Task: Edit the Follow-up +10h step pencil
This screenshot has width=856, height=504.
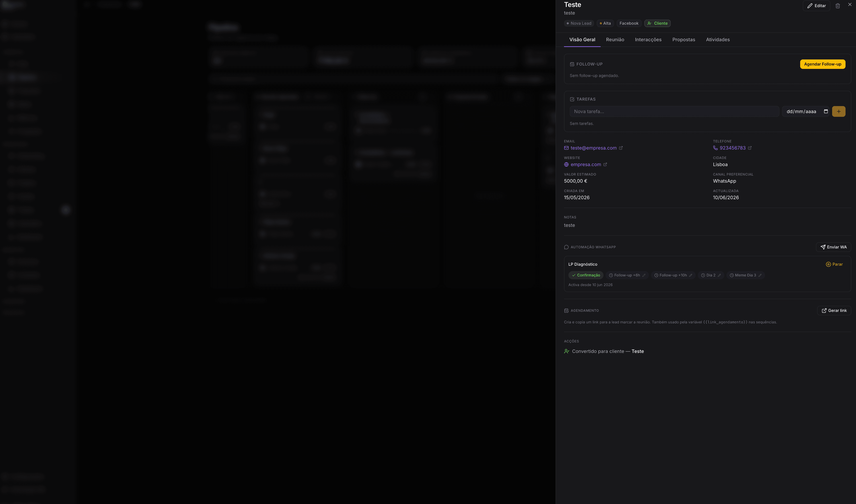Action: click(691, 275)
